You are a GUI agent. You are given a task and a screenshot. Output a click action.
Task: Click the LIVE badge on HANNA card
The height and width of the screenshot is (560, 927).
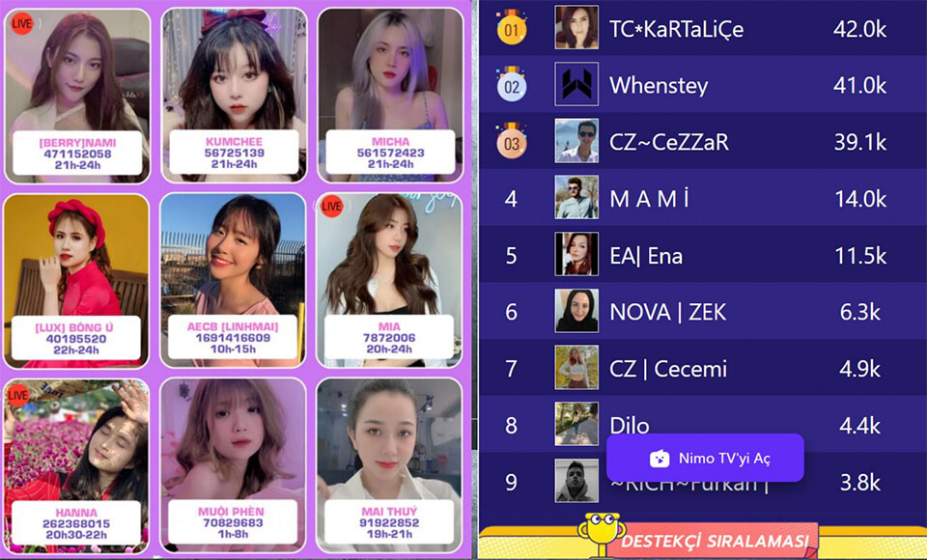click(x=17, y=395)
